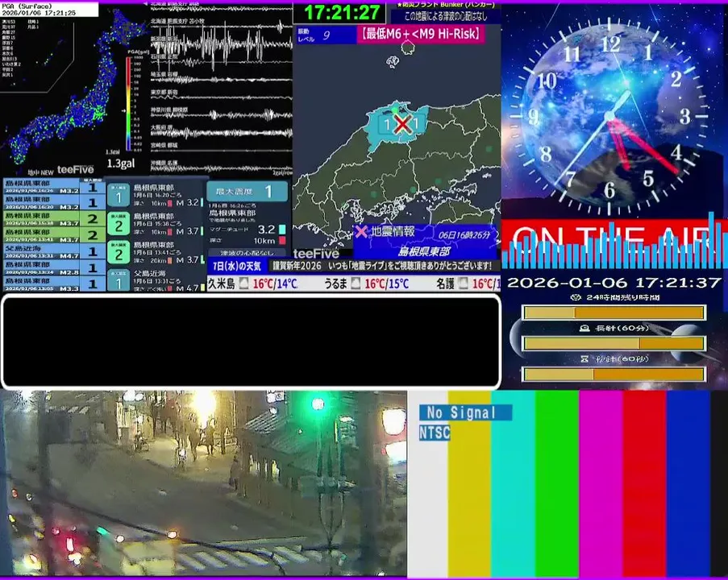The height and width of the screenshot is (580, 728).
Task: Open the 16:26 M3.2 島根県東部 history row
Action: 54,187
